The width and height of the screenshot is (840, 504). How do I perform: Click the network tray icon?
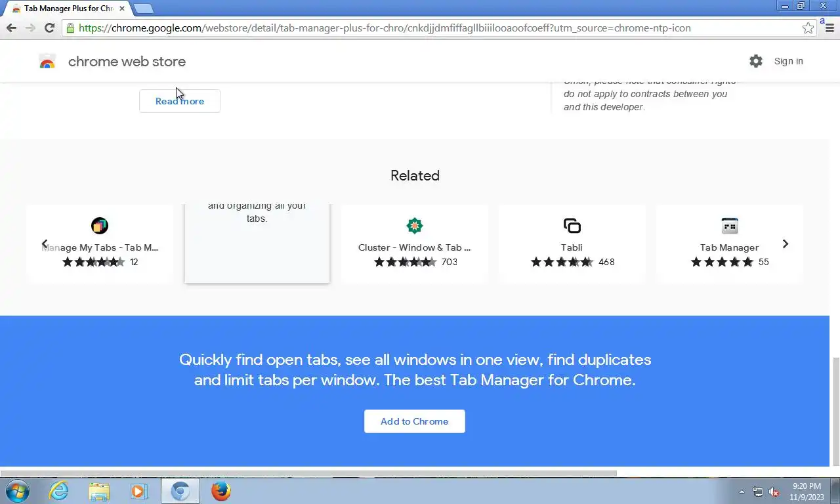pos(758,492)
